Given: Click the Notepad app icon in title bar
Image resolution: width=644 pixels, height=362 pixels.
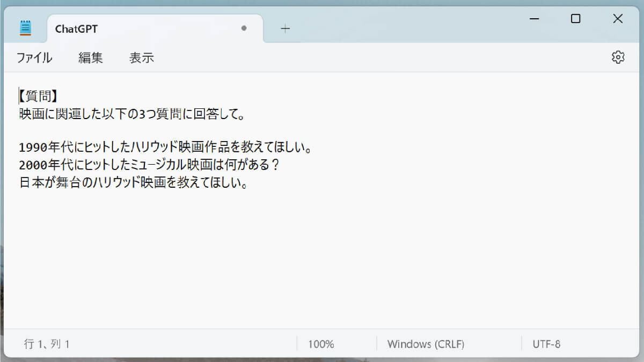Looking at the screenshot, I should (25, 28).
